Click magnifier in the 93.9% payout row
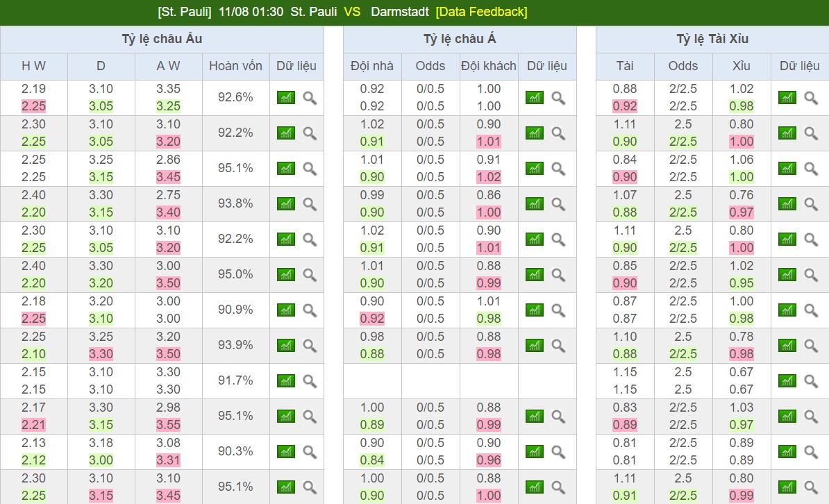This screenshot has height=504, width=829. coord(310,346)
